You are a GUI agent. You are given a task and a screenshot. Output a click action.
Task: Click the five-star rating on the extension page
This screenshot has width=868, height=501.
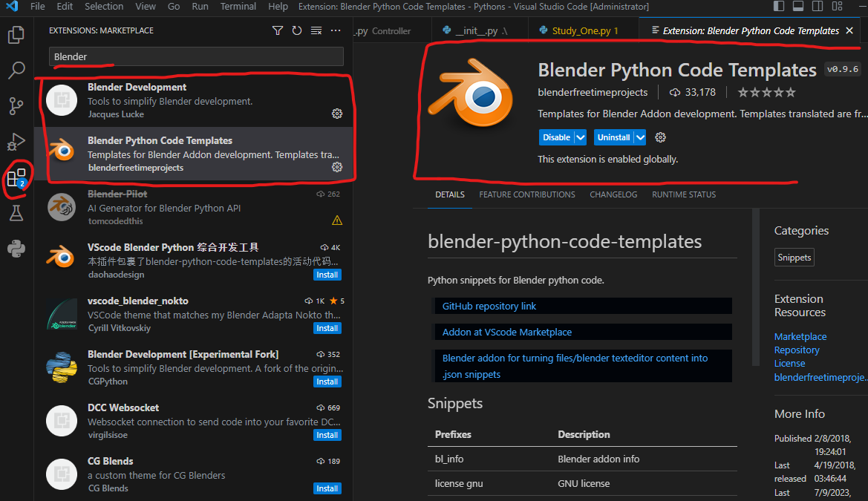767,93
